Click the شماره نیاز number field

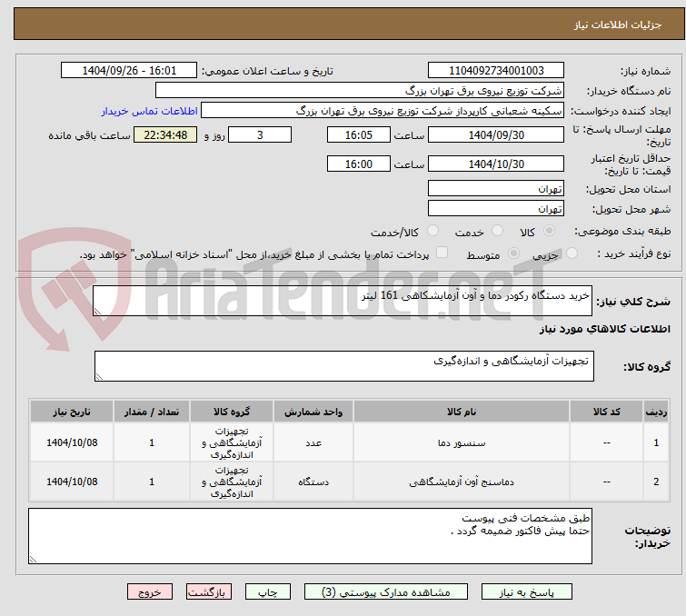496,71
